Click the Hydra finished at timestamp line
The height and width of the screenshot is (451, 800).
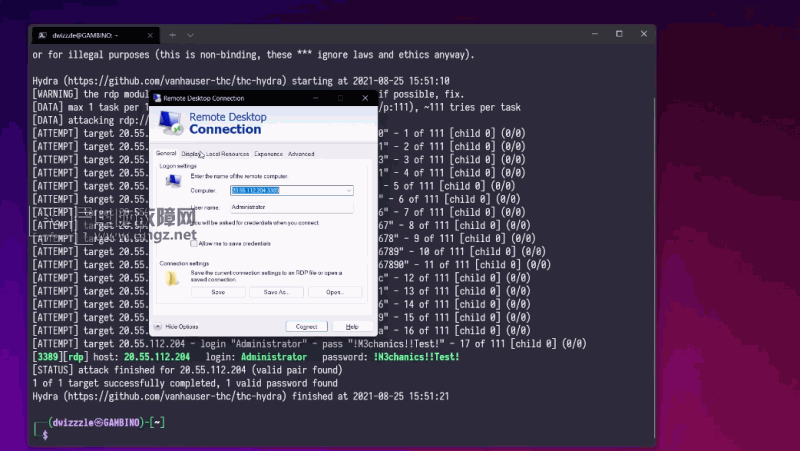coord(241,396)
